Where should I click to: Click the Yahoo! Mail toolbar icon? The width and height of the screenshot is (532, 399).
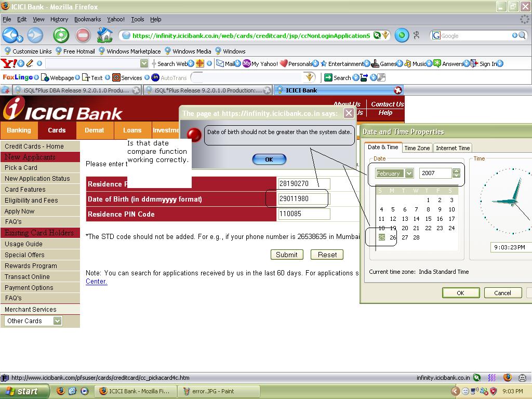point(220,63)
